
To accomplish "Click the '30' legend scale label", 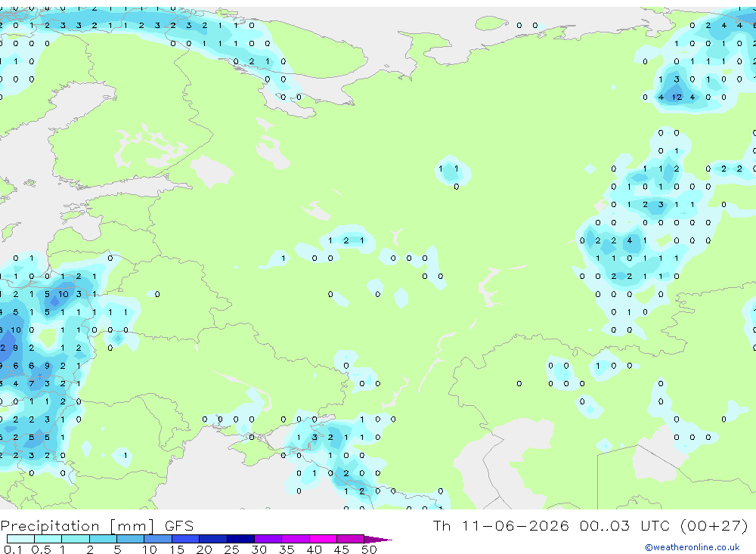I will 259,549.
